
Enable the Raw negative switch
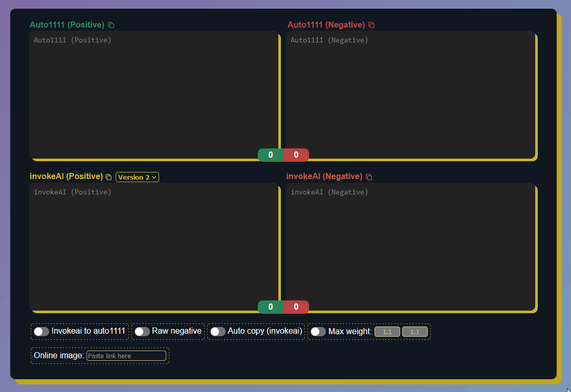pos(142,332)
